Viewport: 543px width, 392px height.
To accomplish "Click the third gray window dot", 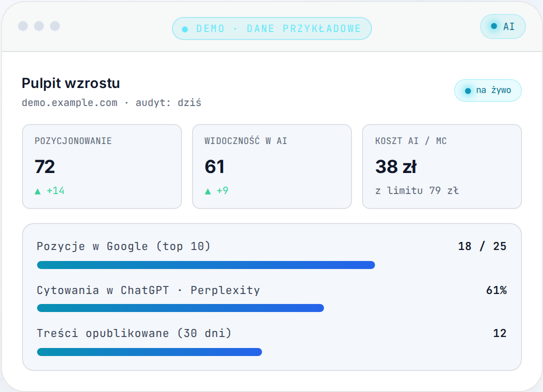I will click(55, 26).
